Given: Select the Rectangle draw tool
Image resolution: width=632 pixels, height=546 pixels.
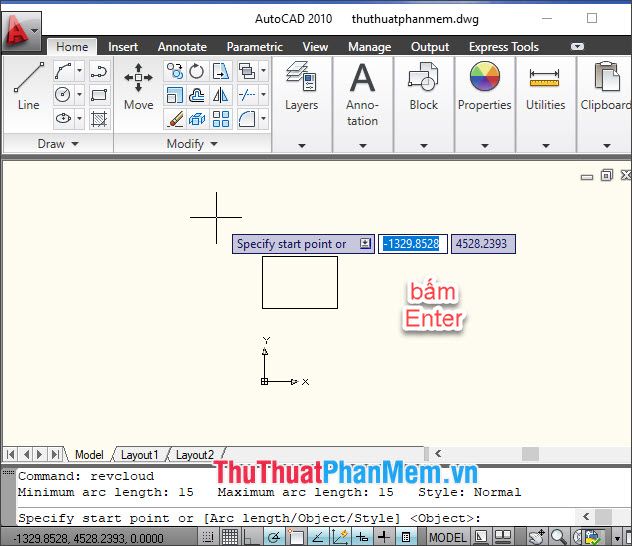Looking at the screenshot, I should (x=99, y=95).
